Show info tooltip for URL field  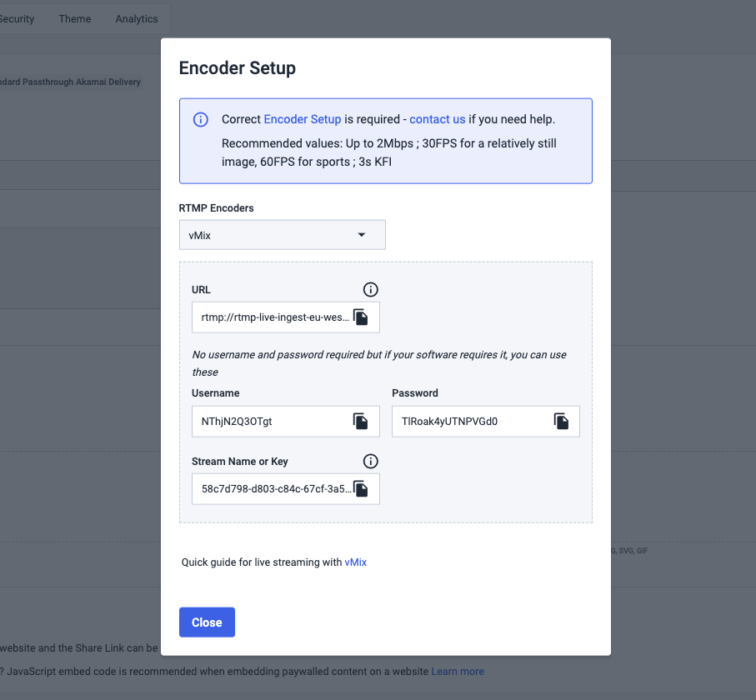[x=370, y=290]
